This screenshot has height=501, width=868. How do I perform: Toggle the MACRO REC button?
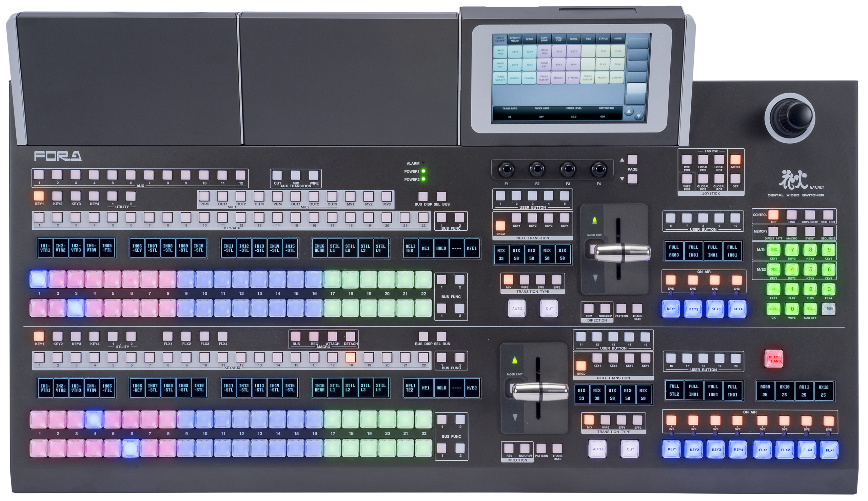314,336
